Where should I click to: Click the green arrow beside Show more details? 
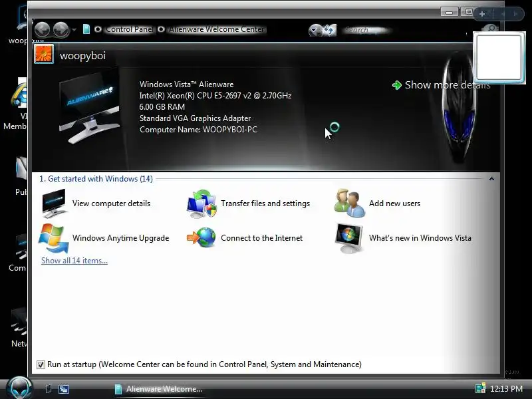(x=396, y=85)
